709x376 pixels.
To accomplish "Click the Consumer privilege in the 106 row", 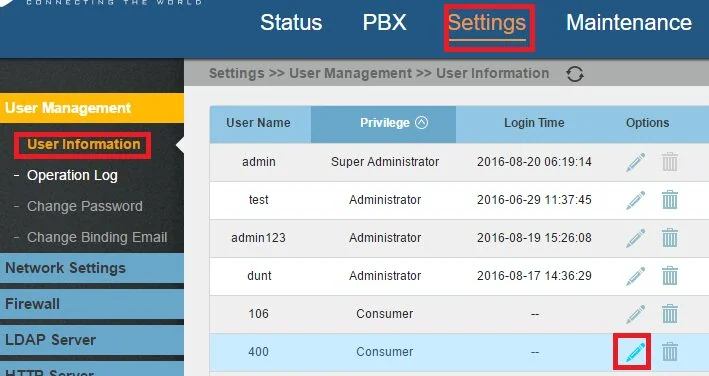I will [385, 314].
